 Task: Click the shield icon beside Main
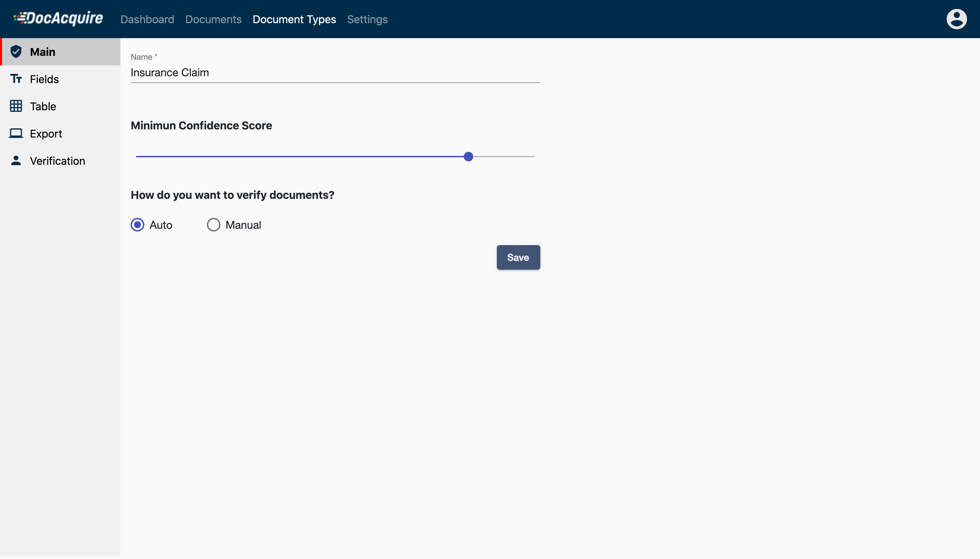16,51
